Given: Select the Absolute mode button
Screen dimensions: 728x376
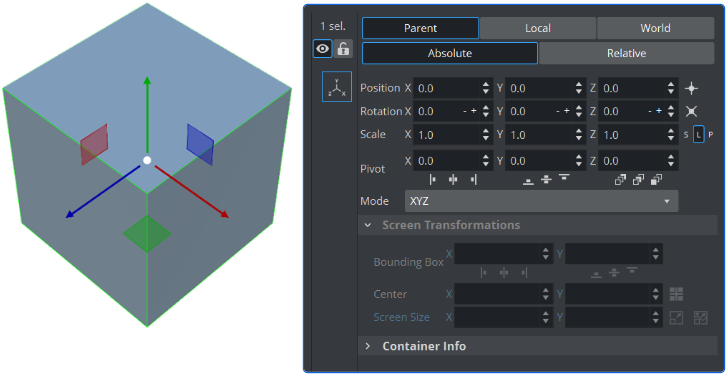Looking at the screenshot, I should 450,53.
